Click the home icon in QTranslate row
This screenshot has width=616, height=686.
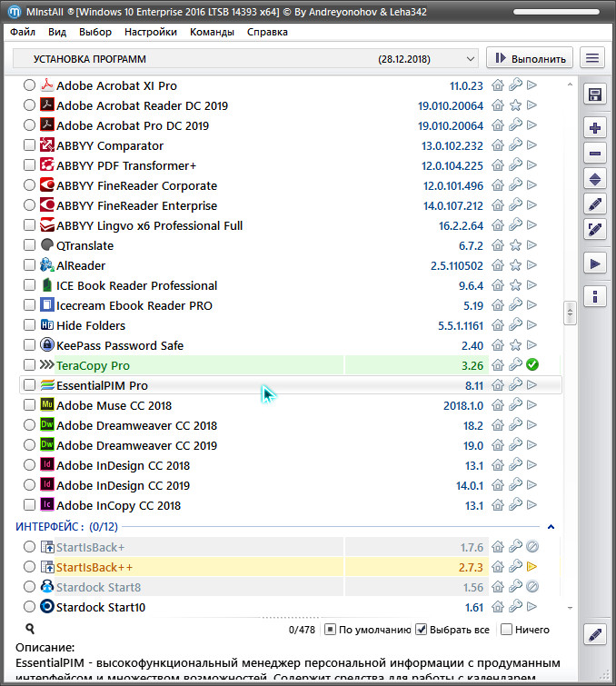498,245
